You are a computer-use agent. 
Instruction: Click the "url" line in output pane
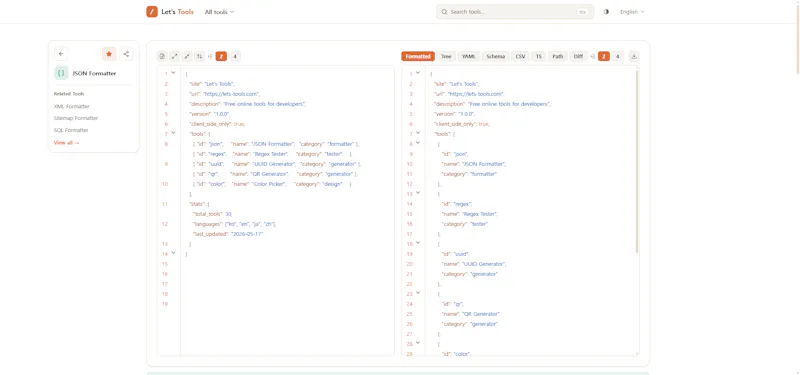[469, 94]
